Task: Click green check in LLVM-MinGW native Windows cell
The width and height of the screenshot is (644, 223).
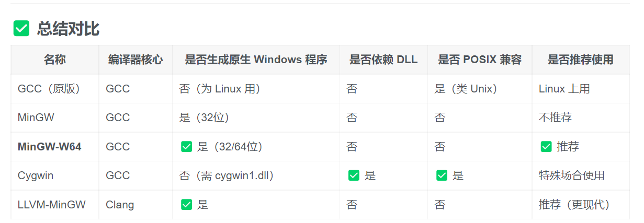Action: tap(186, 205)
